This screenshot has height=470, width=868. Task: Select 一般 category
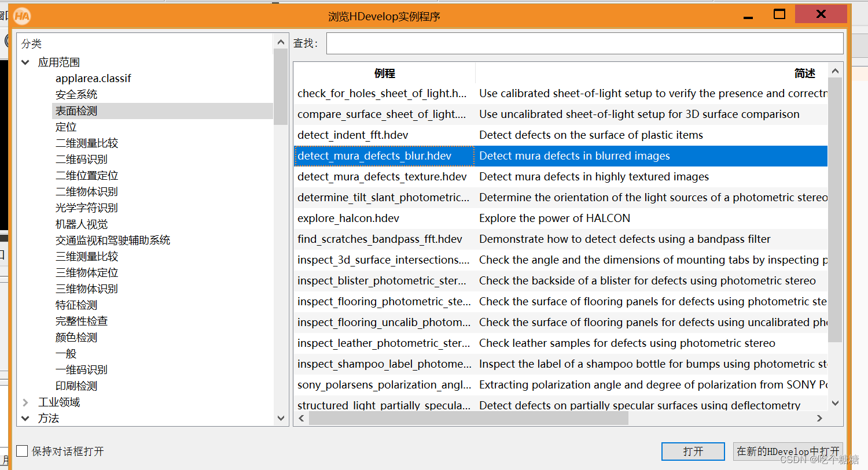coord(66,354)
